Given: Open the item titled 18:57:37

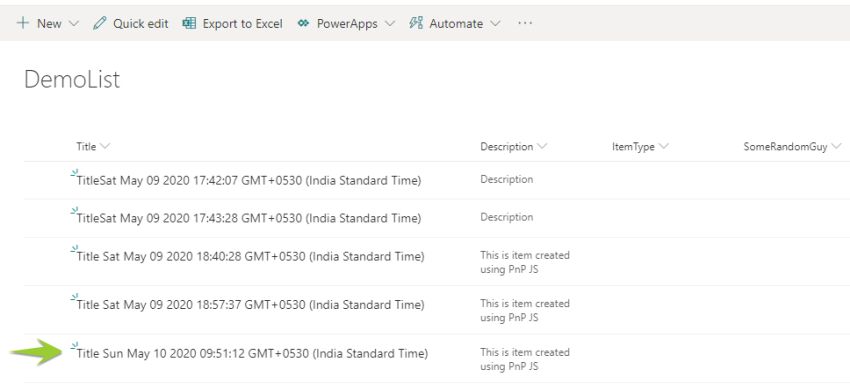Looking at the screenshot, I should tap(250, 305).
